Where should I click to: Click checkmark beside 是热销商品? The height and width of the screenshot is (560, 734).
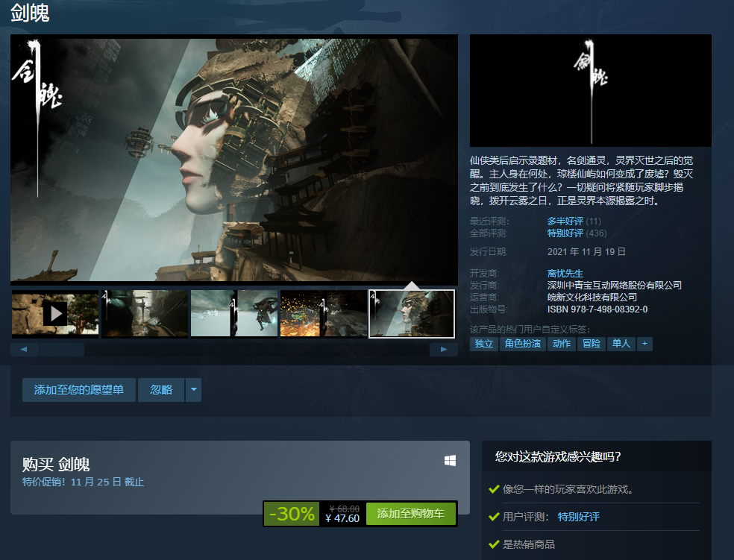[494, 544]
